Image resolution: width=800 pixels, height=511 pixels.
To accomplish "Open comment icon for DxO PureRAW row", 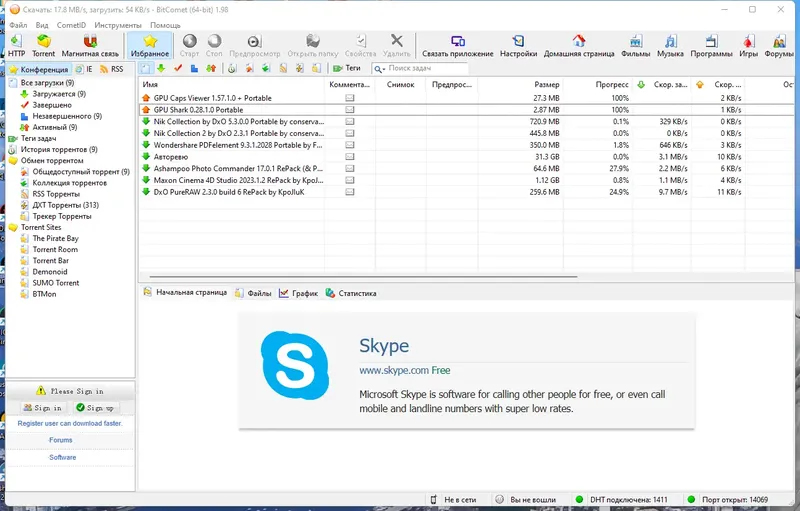I will coord(349,192).
